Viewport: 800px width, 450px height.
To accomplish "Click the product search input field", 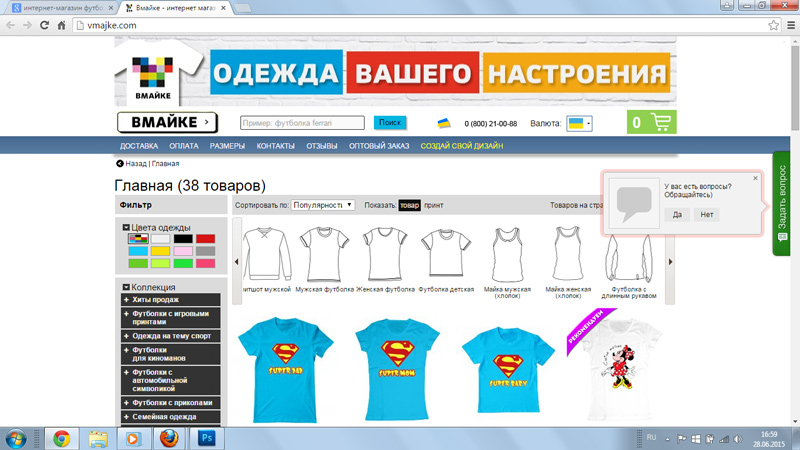I will (x=302, y=123).
